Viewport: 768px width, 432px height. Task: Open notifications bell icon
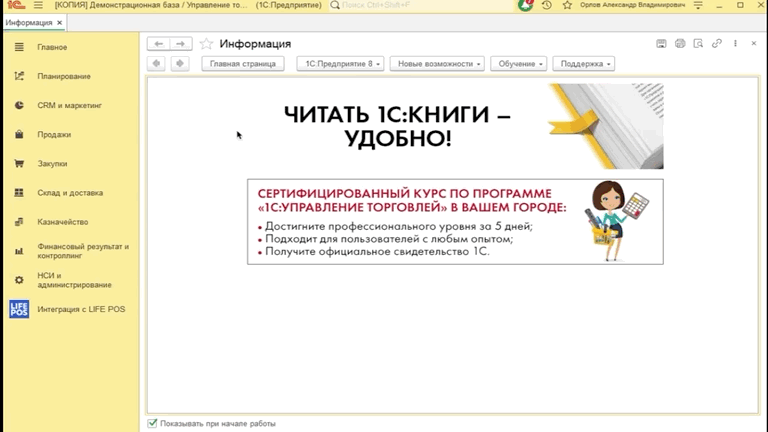point(526,5)
